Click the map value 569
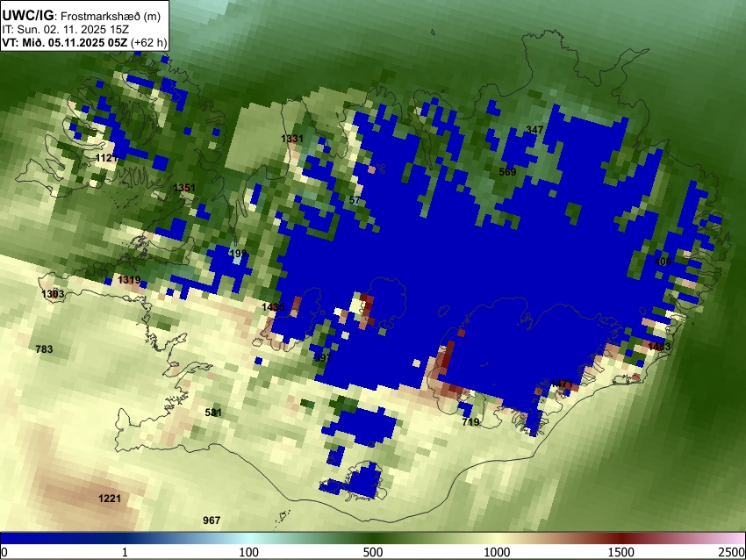The image size is (746, 560). click(x=507, y=172)
